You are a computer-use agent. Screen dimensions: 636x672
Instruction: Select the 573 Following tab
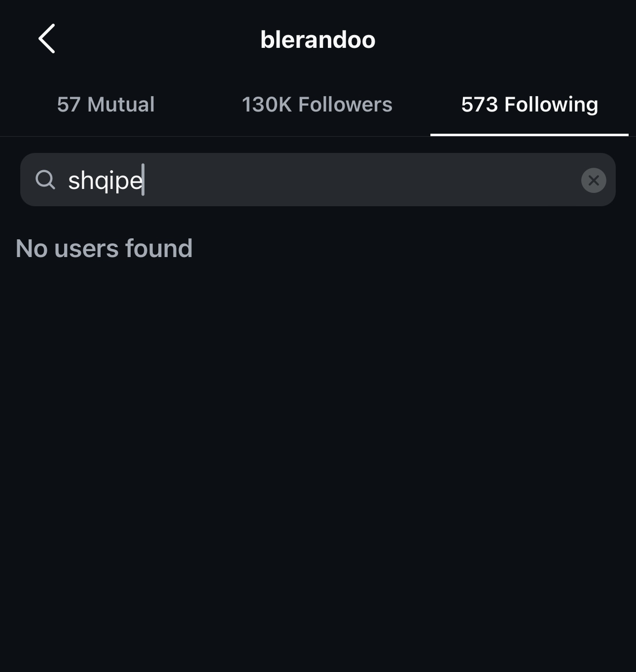point(530,105)
